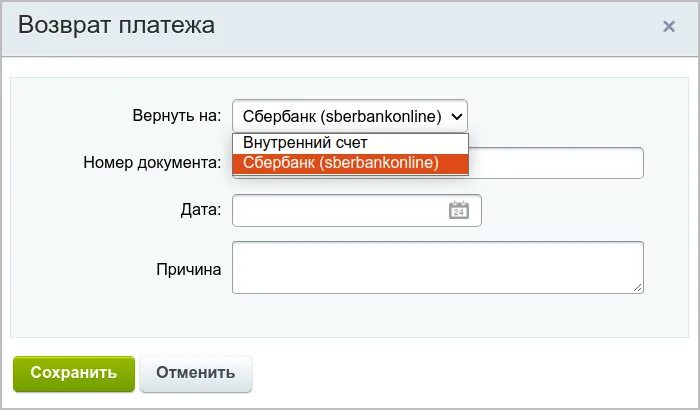Click empty footer area right of Отменить

point(473,374)
